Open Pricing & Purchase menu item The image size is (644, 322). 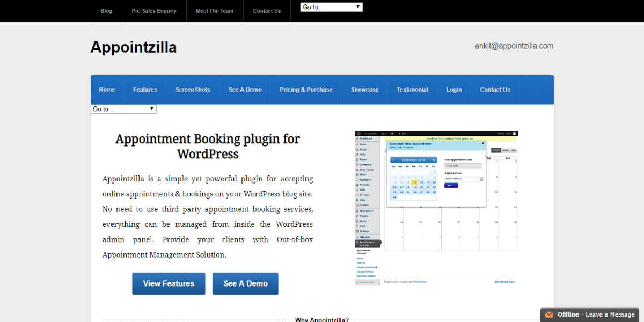tap(306, 90)
